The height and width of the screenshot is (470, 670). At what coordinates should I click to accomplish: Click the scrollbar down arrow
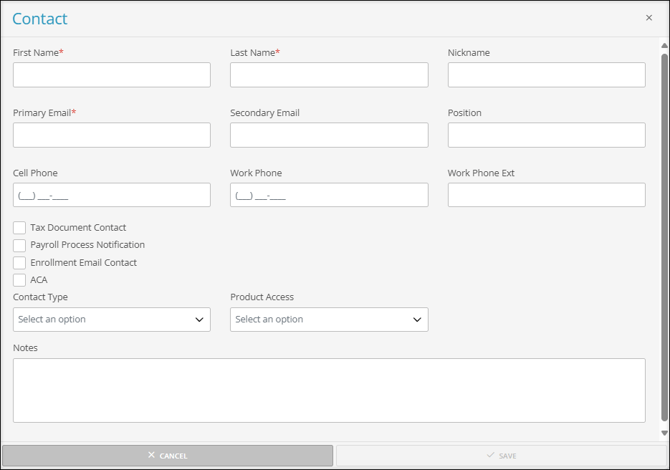coord(664,433)
